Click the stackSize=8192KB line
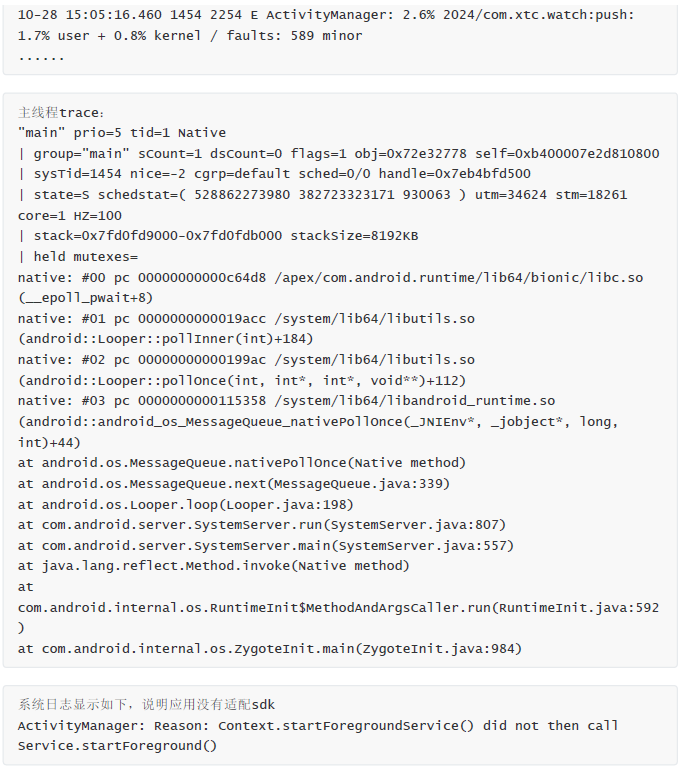This screenshot has height=768, width=681. coord(218,236)
